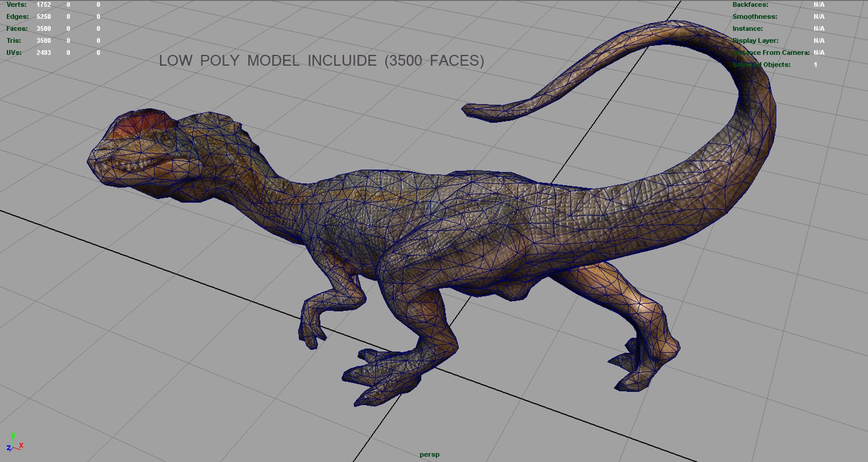Click the Backfaces N/A value
Viewport: 868px width, 462px height.
[x=819, y=5]
